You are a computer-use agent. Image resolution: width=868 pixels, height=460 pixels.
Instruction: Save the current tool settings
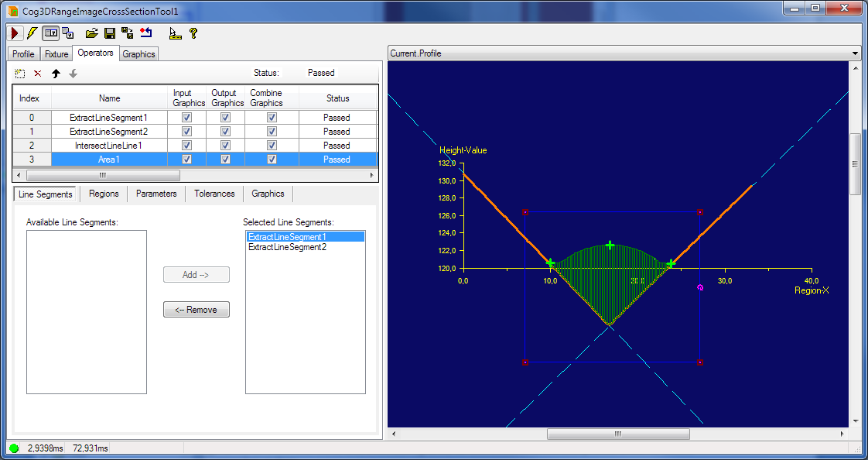pyautogui.click(x=108, y=33)
